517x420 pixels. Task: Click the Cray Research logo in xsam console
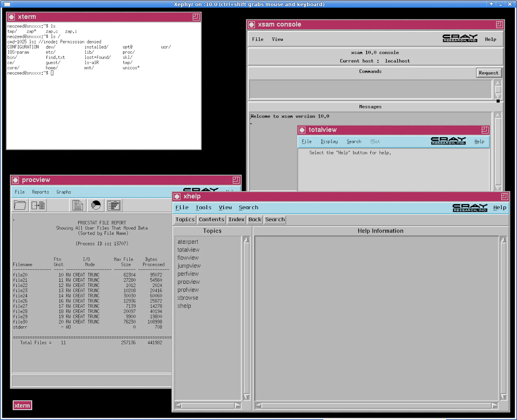click(x=460, y=38)
